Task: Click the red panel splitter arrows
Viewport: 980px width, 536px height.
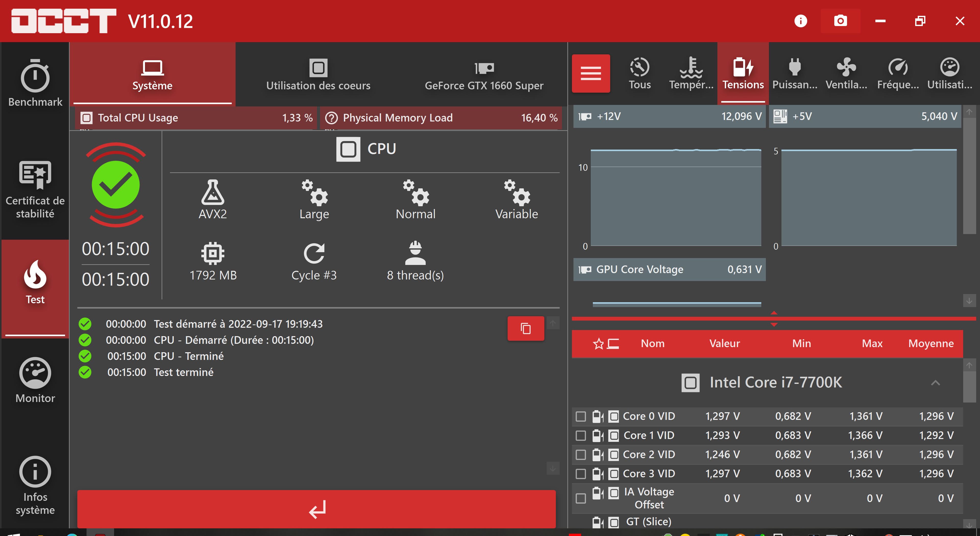Action: click(774, 319)
